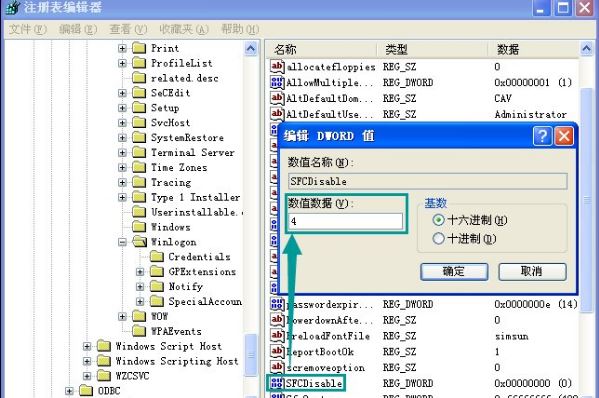Select the hexadecimal (十六进制) radio button
Screen dimensions: 599x398
(x=438, y=220)
